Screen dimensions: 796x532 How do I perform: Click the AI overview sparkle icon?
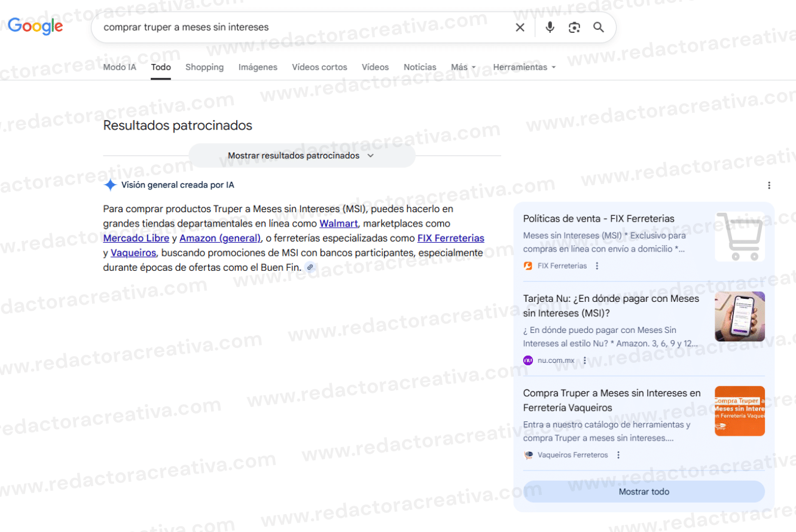(110, 185)
